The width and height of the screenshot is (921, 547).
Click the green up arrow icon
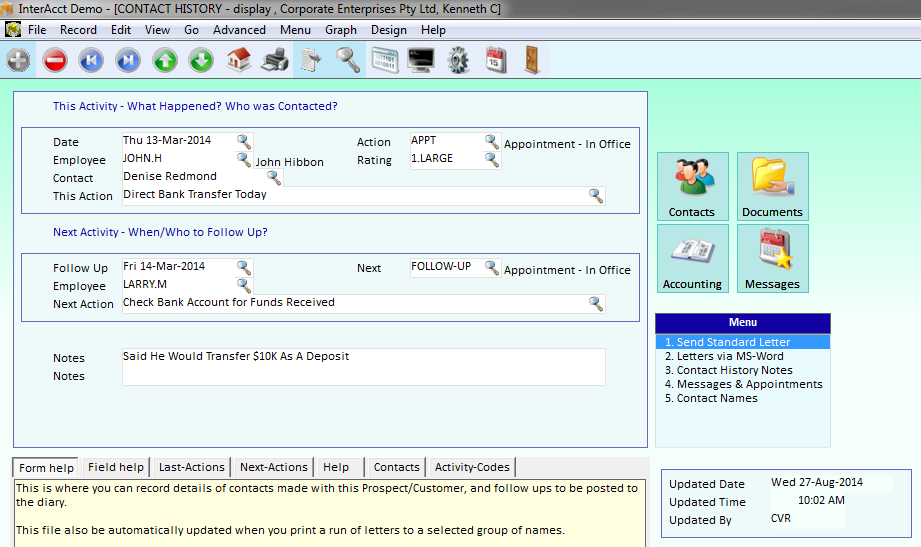(x=165, y=60)
